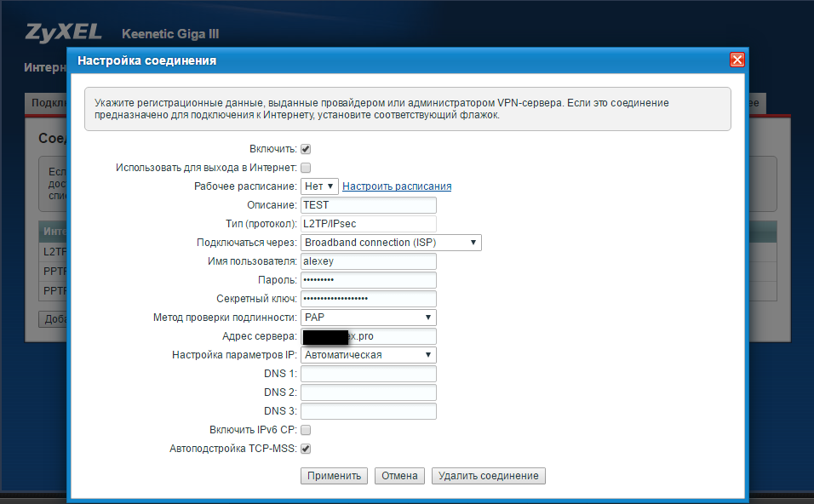Select the Секретный ключ field

(x=368, y=299)
